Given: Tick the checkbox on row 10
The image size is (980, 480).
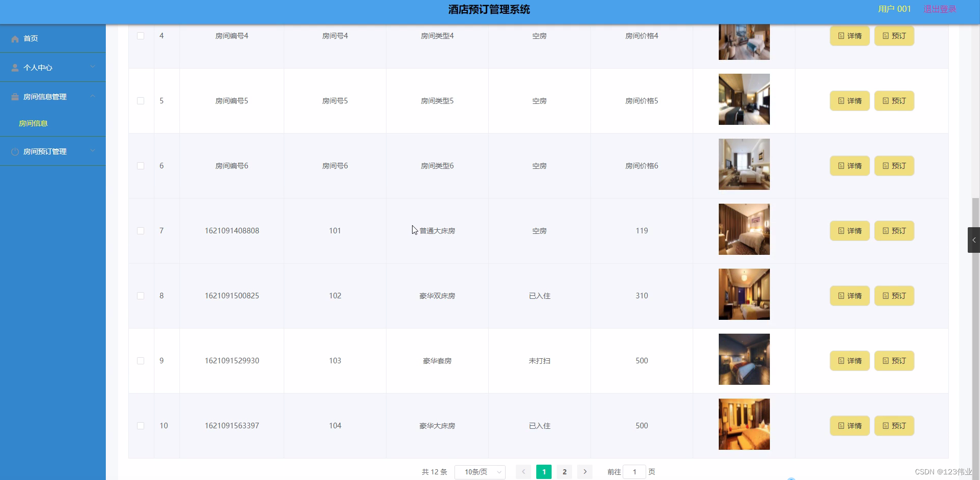Looking at the screenshot, I should tap(141, 426).
